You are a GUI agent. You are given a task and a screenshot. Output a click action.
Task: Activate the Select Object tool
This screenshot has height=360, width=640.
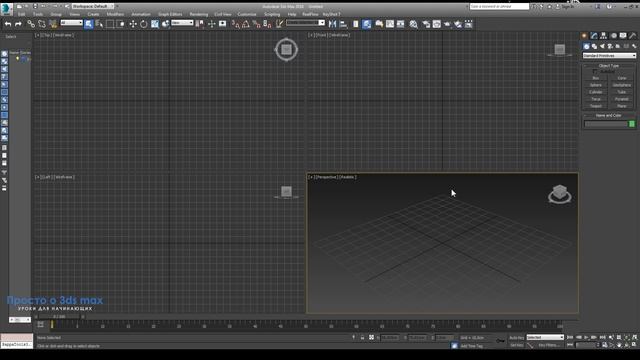click(89, 24)
